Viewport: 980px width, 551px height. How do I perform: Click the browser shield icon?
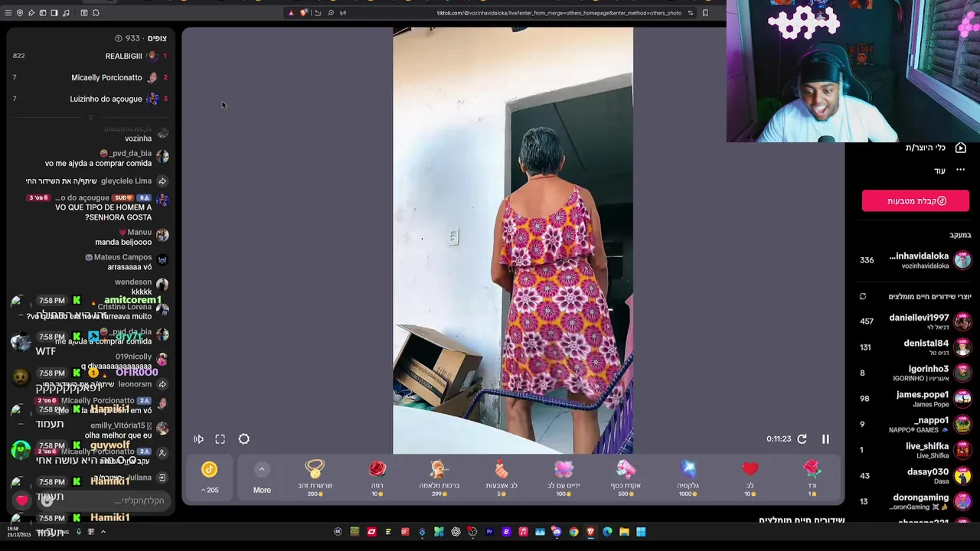point(20,13)
